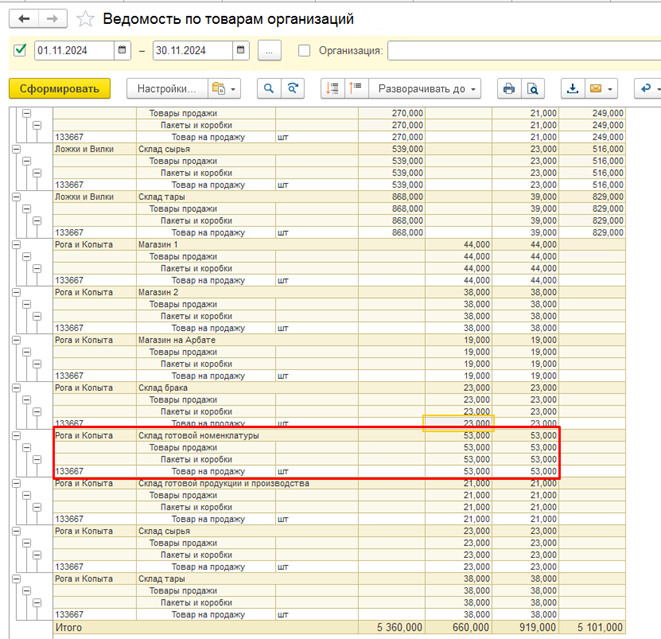Generate report with Сформировать button
661x639 pixels.
(59, 89)
